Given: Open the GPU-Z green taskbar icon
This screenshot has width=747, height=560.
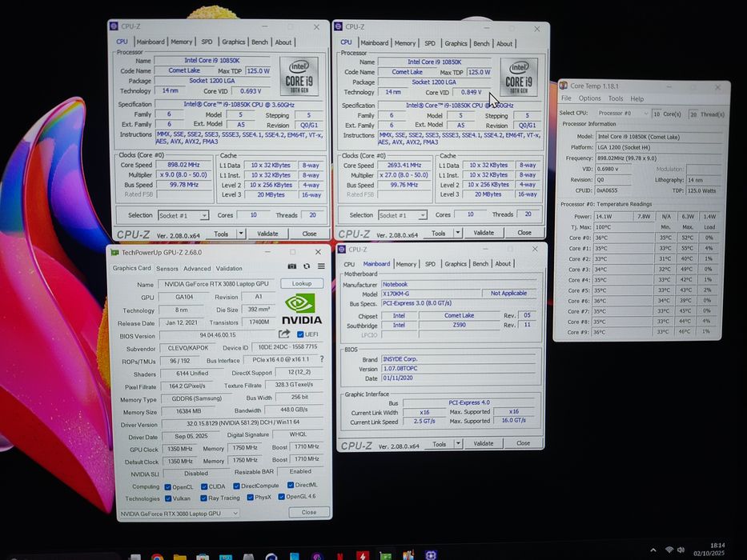Looking at the screenshot, I should click(385, 556).
